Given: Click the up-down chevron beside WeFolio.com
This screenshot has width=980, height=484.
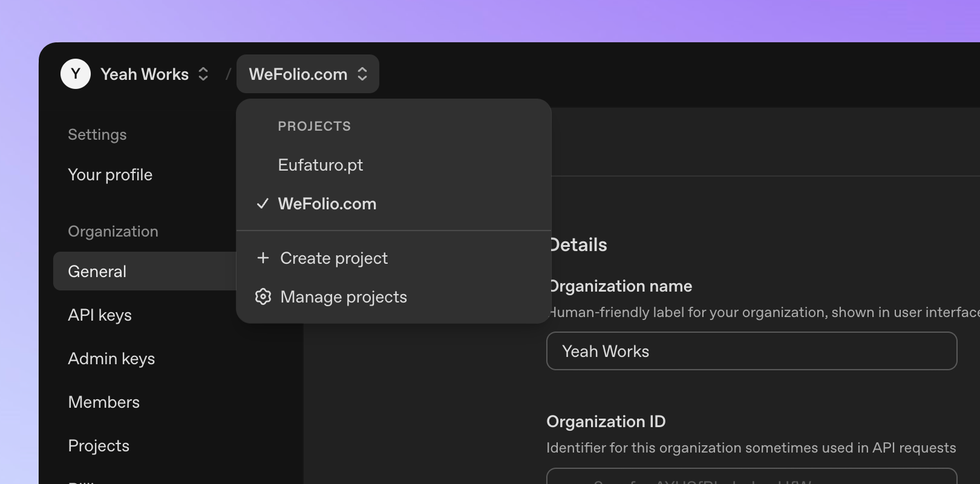Looking at the screenshot, I should [x=362, y=74].
